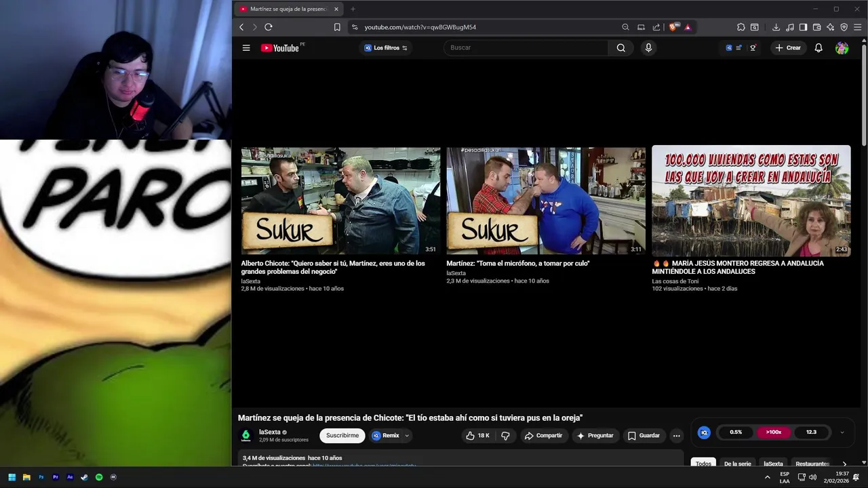The image size is (868, 488).
Task: Open the YouTube hamburger guide menu
Action: coord(246,47)
